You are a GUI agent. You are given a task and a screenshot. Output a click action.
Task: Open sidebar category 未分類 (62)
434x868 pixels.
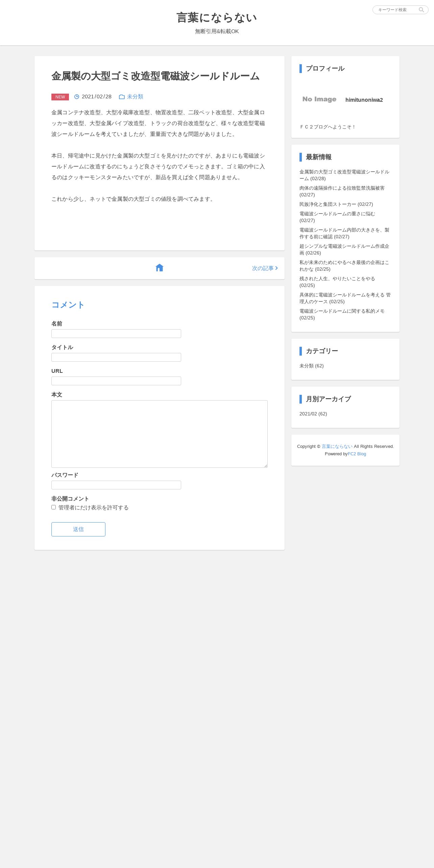point(312,366)
